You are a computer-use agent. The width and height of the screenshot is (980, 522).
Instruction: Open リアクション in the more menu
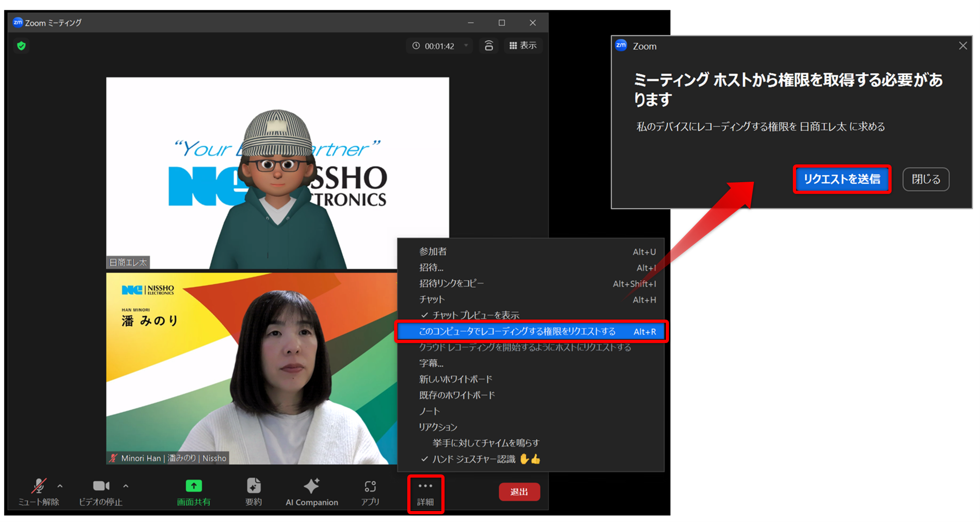pos(531,427)
